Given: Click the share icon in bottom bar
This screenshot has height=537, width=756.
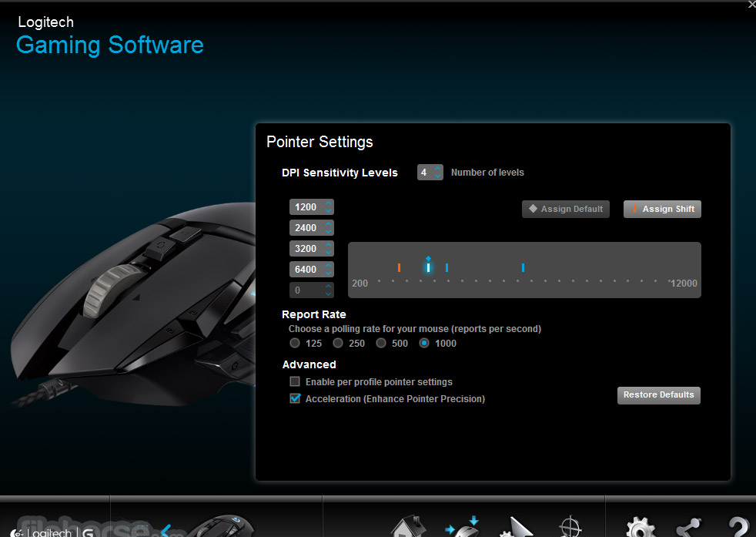Looking at the screenshot, I should 690,528.
